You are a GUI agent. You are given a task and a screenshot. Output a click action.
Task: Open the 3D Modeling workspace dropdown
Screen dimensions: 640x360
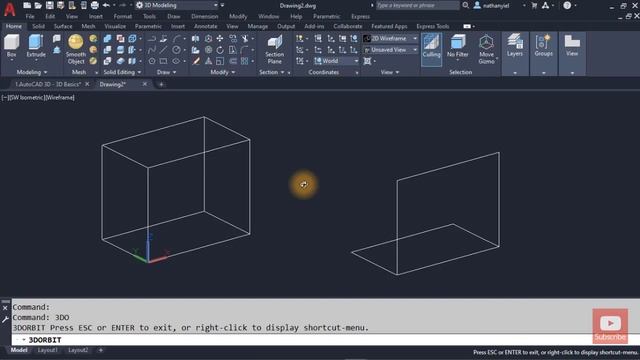point(178,5)
